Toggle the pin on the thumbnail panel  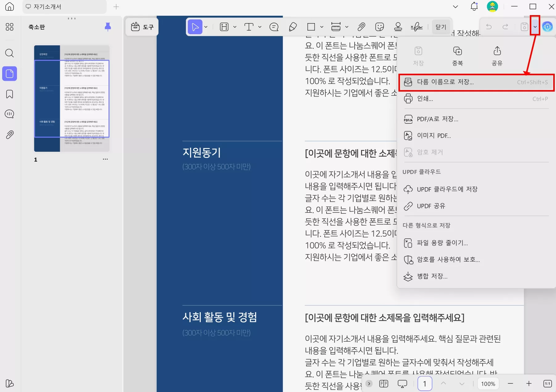pos(108,27)
